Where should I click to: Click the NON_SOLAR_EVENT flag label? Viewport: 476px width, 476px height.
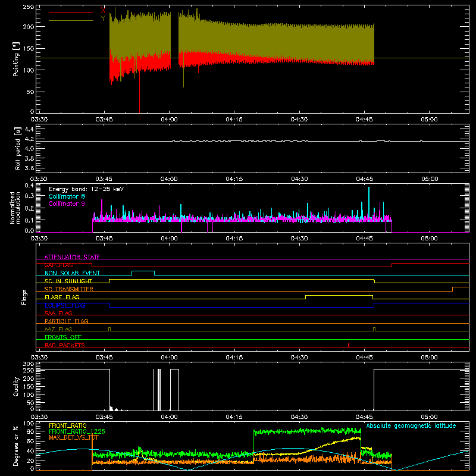point(72,273)
